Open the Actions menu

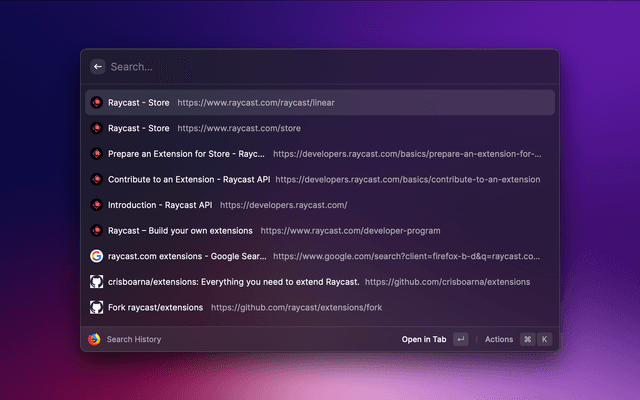click(x=498, y=339)
